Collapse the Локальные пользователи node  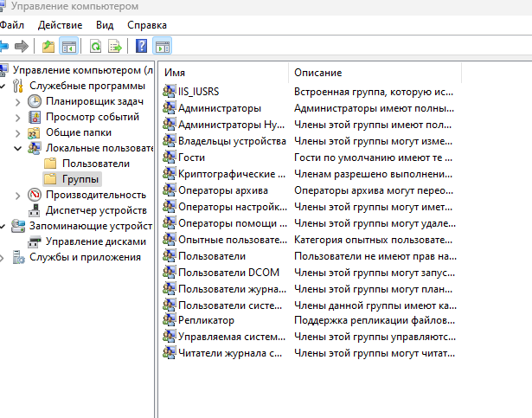pos(17,148)
